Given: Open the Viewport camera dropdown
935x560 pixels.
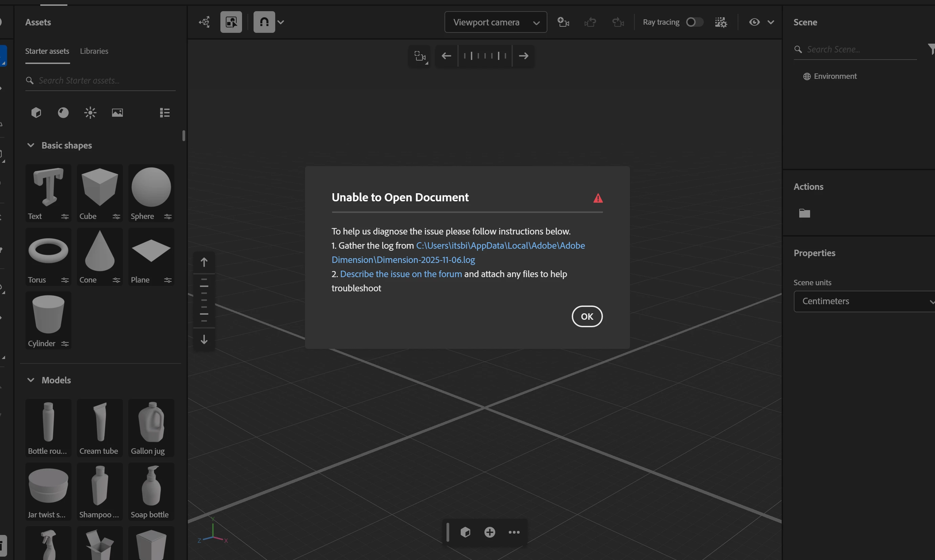Looking at the screenshot, I should [495, 22].
